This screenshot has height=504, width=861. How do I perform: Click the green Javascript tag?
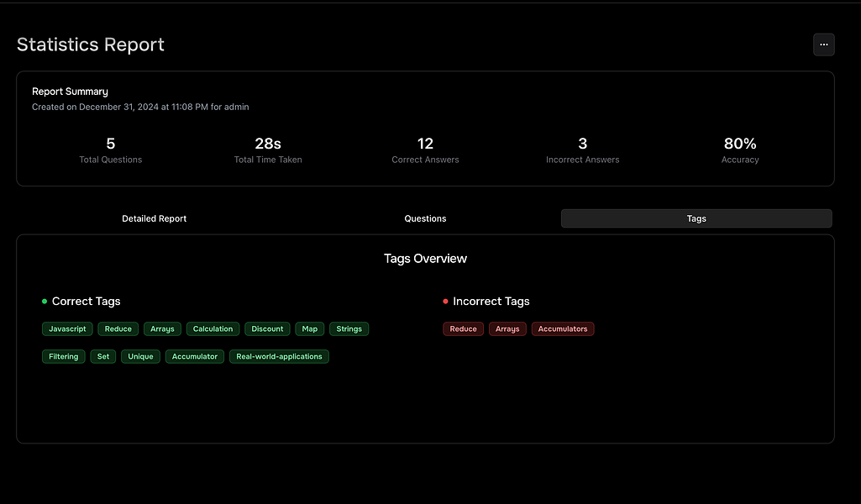pyautogui.click(x=67, y=329)
